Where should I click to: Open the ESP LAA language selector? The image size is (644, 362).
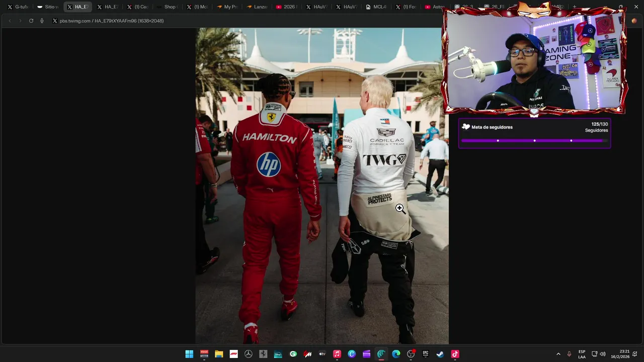(x=582, y=354)
